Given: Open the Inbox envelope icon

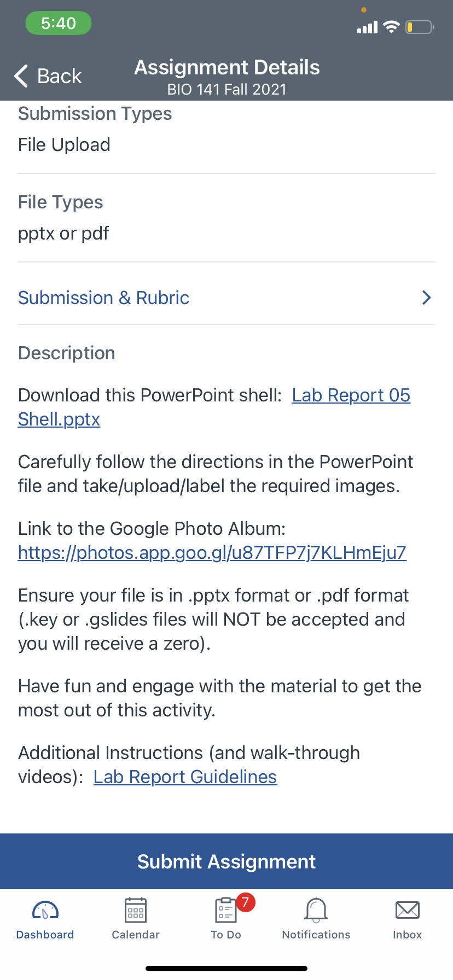Looking at the screenshot, I should 408,911.
